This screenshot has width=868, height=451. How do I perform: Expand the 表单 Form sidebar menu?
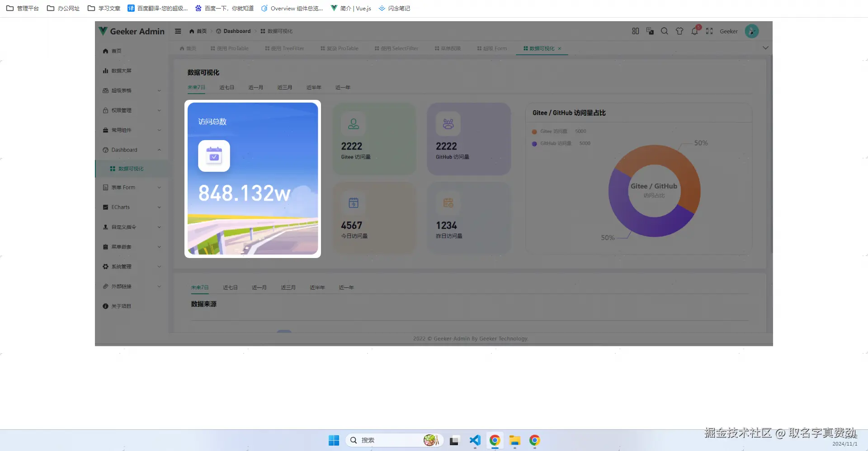(x=132, y=188)
